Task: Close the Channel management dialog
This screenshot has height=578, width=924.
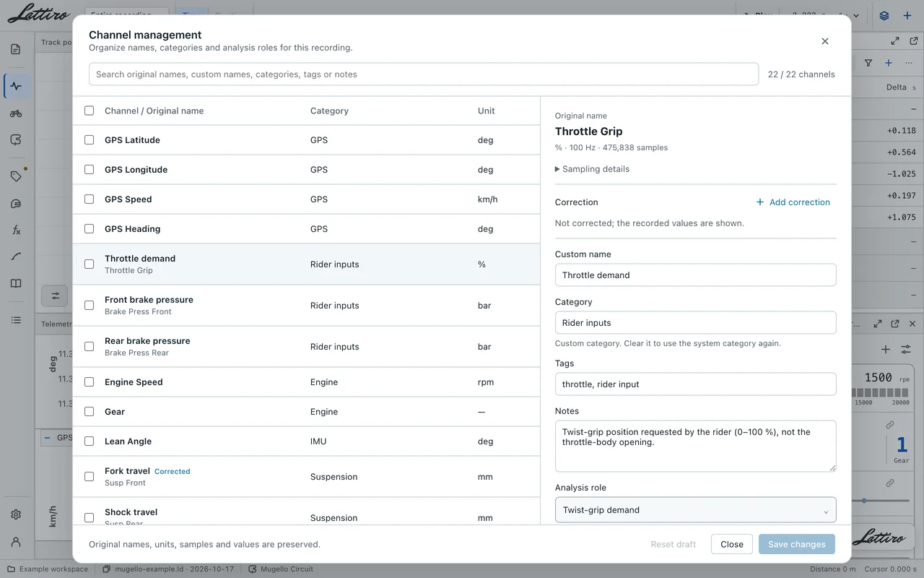Action: tap(825, 41)
